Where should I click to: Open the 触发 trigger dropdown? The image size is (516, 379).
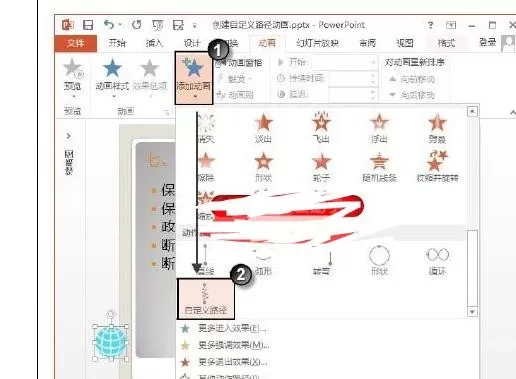[234, 79]
